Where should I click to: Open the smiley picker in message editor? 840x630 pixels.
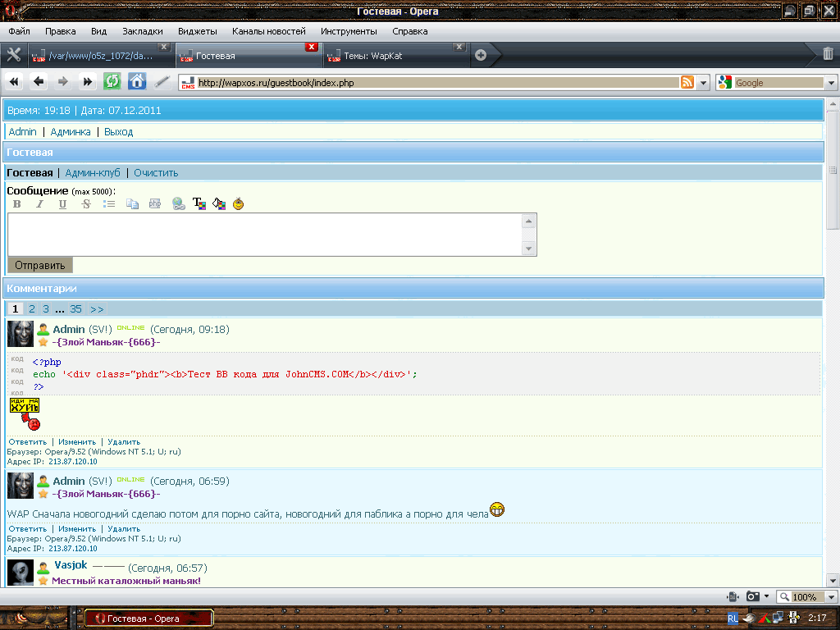239,204
